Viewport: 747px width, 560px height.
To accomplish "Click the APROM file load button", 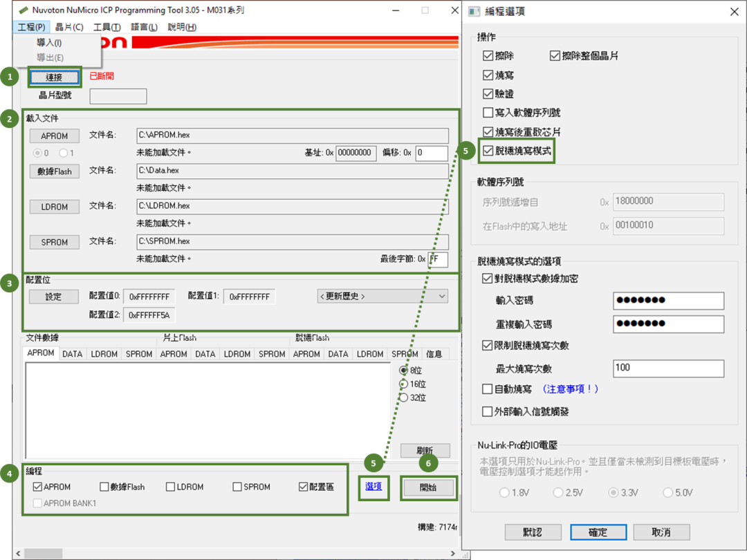I will coord(55,136).
